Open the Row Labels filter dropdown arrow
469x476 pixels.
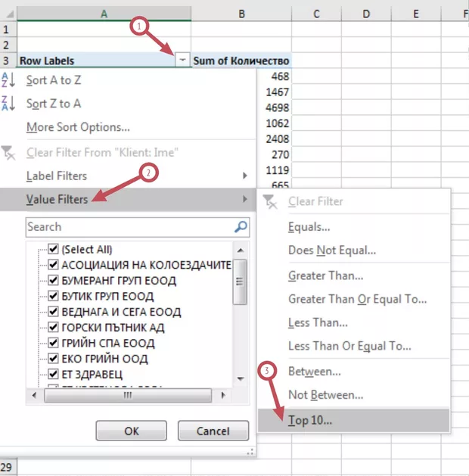(182, 60)
